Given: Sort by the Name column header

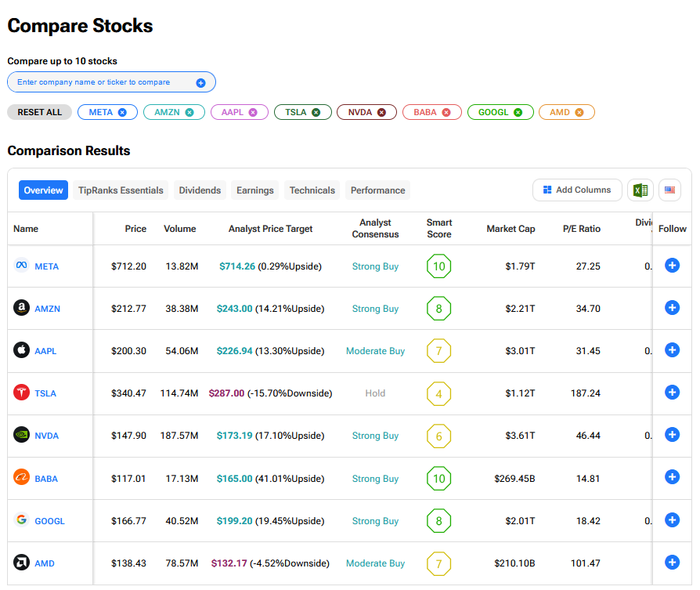Looking at the screenshot, I should pyautogui.click(x=26, y=229).
